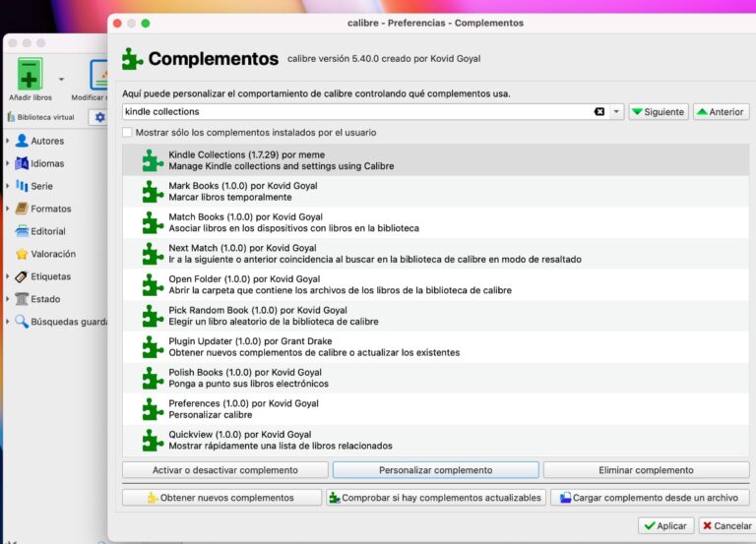Viewport: 756px width, 544px height.
Task: Click 'Match Books (1.0.0) por Kovid Goyal' text
Action: point(245,216)
